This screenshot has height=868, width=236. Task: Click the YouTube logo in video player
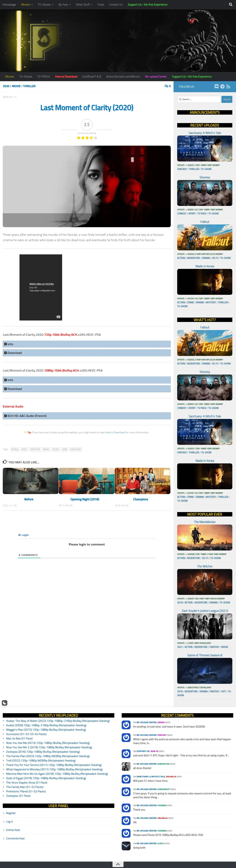[x=58, y=317]
